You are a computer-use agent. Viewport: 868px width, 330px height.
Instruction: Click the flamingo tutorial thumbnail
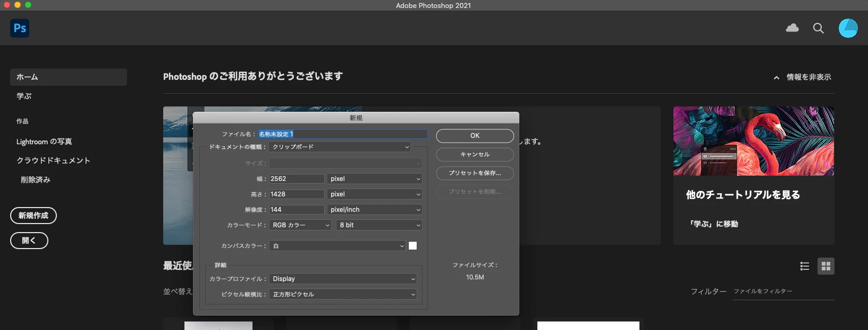[753, 141]
